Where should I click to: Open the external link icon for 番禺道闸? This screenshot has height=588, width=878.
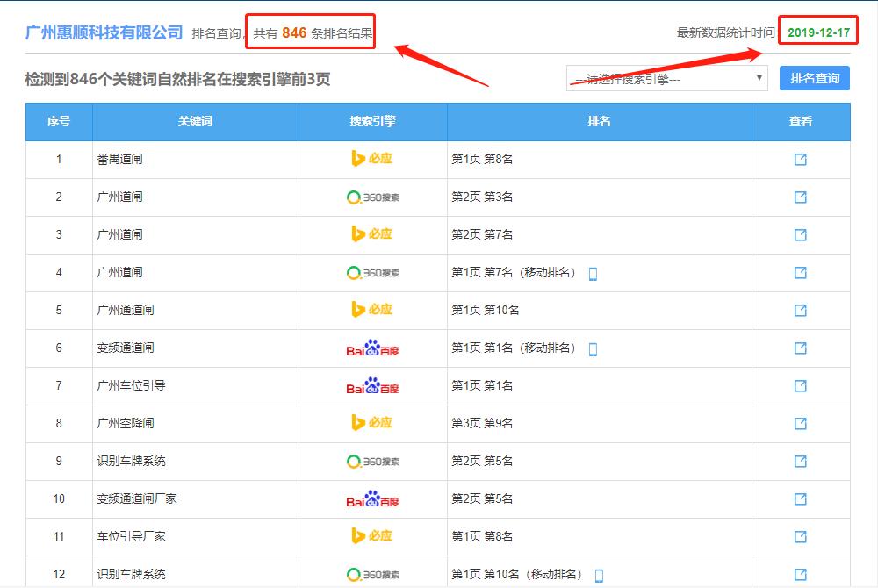pos(800,158)
